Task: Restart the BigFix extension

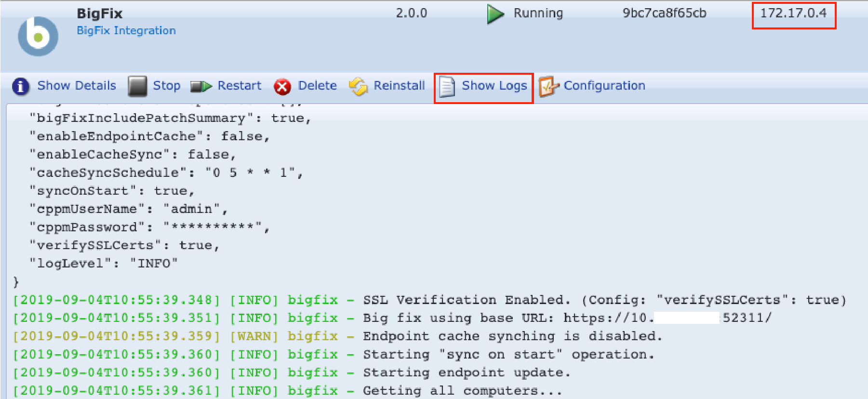Action: click(240, 86)
